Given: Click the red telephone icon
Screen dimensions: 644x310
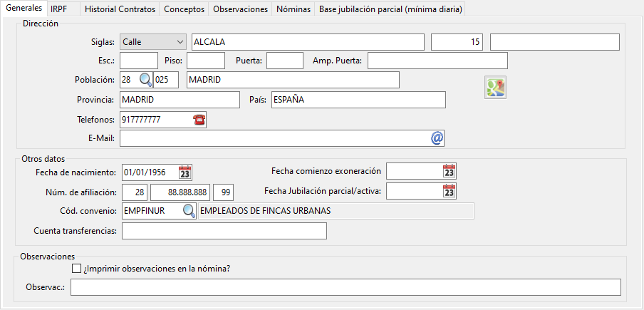Looking at the screenshot, I should pos(199,120).
